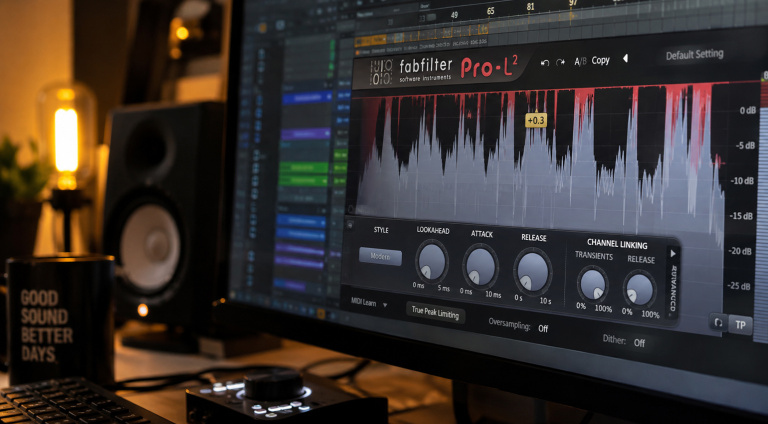Click the MIDI Learn button
Screen dimensions: 768x424
click(x=363, y=302)
